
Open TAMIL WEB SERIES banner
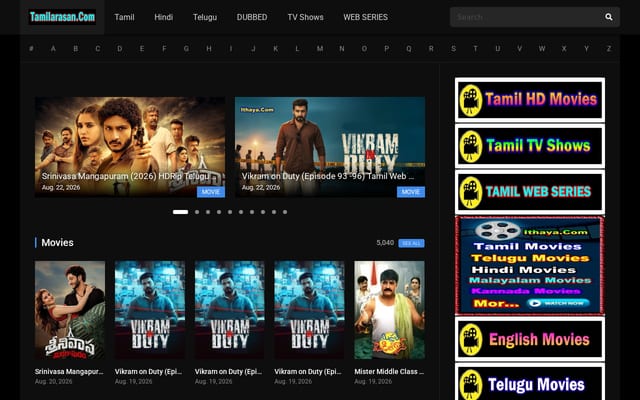click(x=530, y=192)
